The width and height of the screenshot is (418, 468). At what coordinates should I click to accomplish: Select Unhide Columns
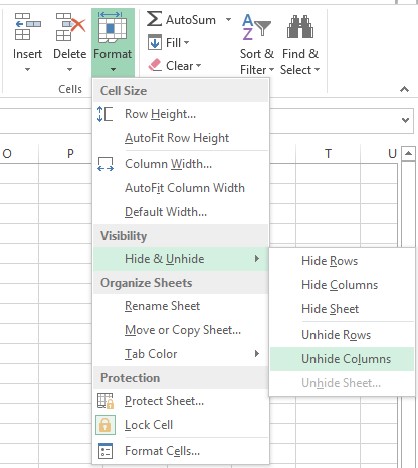(x=342, y=359)
